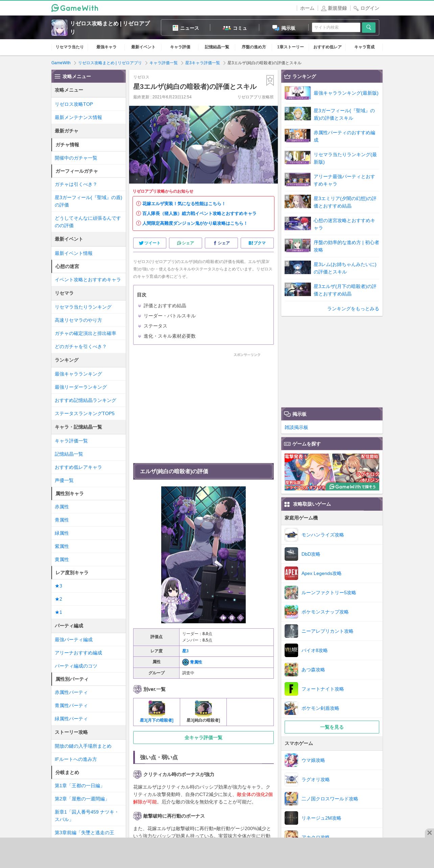Select おすすめ低レア menu item
The image size is (434, 868).
[x=328, y=47]
